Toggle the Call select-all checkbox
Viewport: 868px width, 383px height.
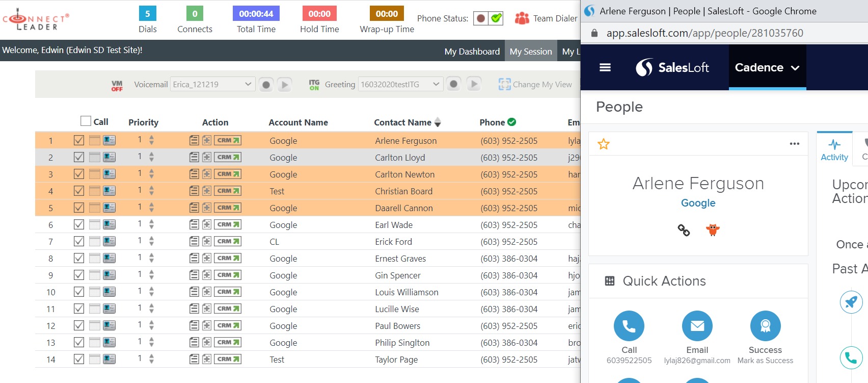[86, 121]
